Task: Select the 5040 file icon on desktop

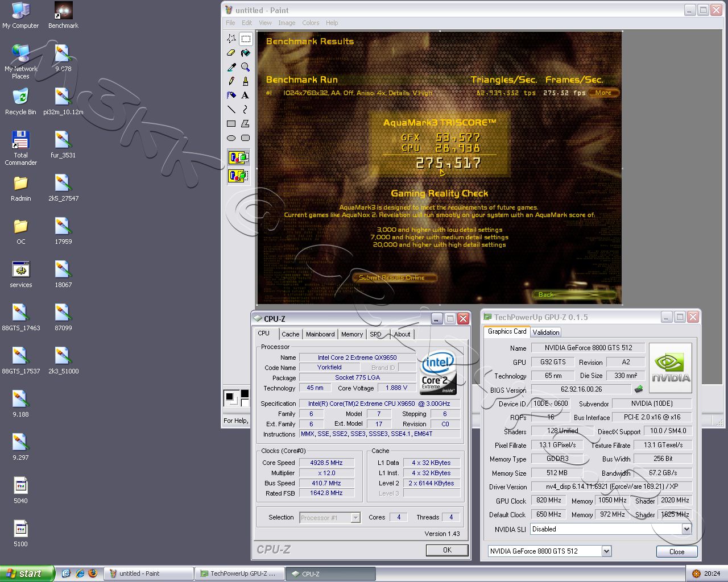Action: [20, 490]
